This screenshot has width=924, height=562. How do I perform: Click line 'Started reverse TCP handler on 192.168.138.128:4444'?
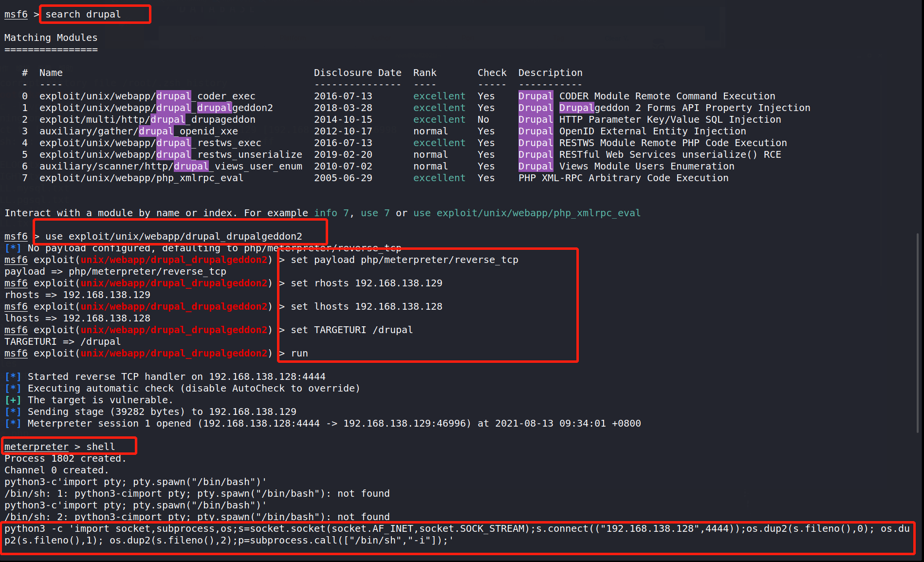165,376
